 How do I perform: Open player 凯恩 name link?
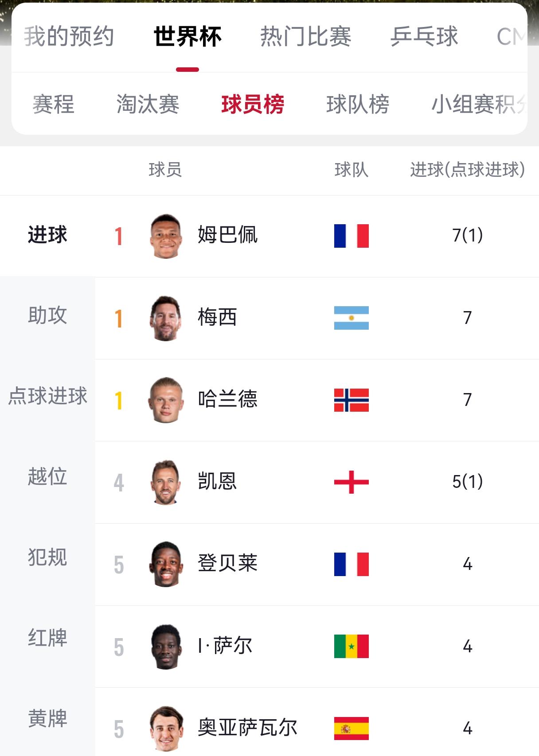tap(217, 481)
